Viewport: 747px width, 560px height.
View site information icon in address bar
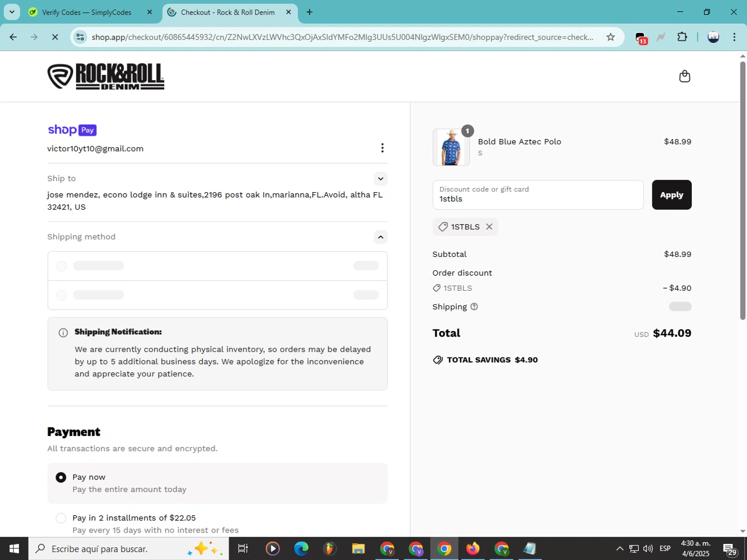click(80, 37)
